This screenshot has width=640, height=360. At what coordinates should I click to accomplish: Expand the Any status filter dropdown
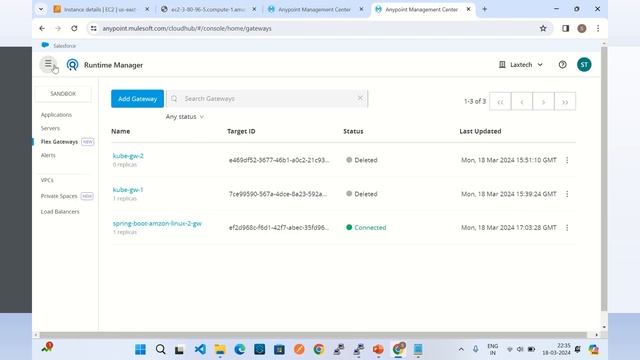(x=184, y=117)
